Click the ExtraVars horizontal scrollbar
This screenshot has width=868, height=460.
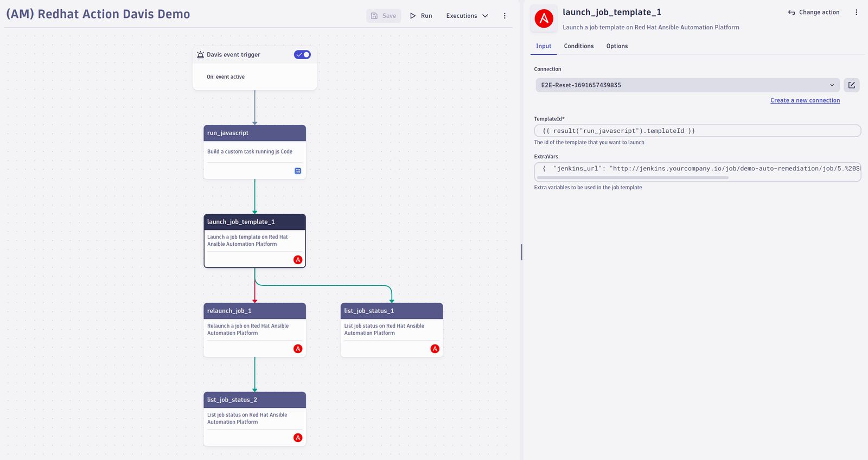[633, 177]
